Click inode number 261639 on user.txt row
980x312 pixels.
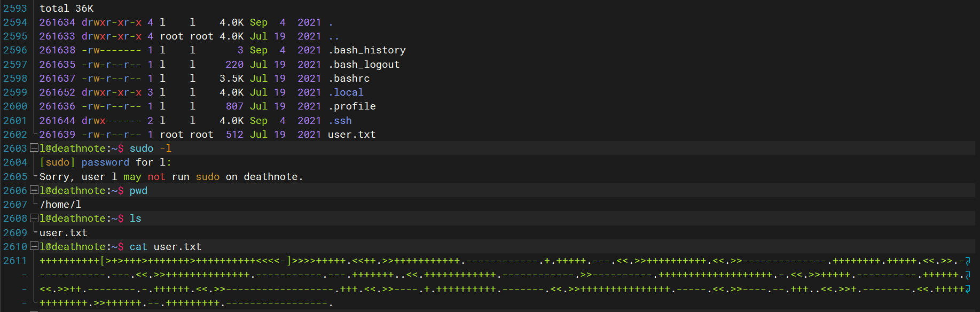point(57,135)
